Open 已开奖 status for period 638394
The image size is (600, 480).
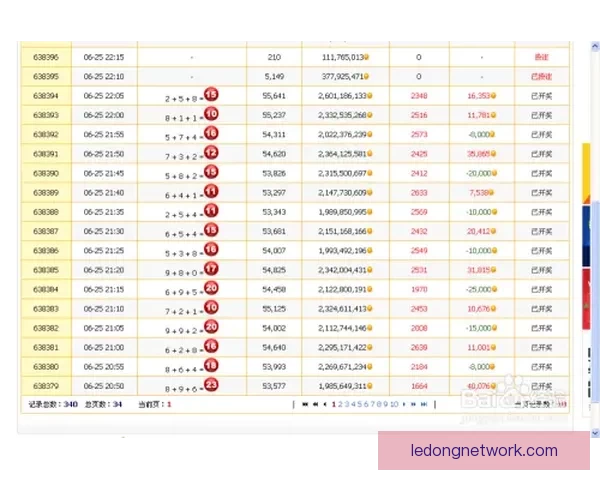click(541, 96)
